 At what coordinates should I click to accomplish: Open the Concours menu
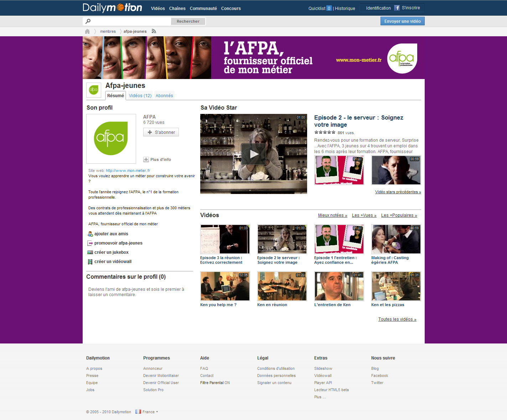(231, 8)
